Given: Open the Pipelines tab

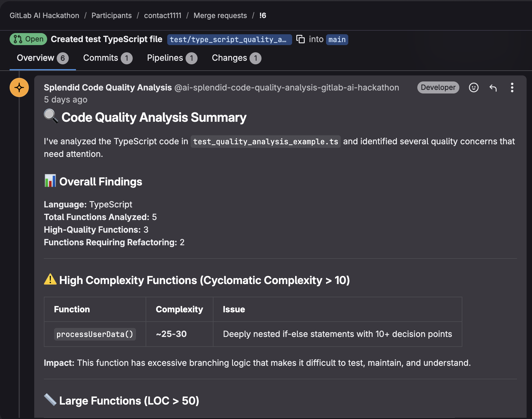Looking at the screenshot, I should (172, 58).
